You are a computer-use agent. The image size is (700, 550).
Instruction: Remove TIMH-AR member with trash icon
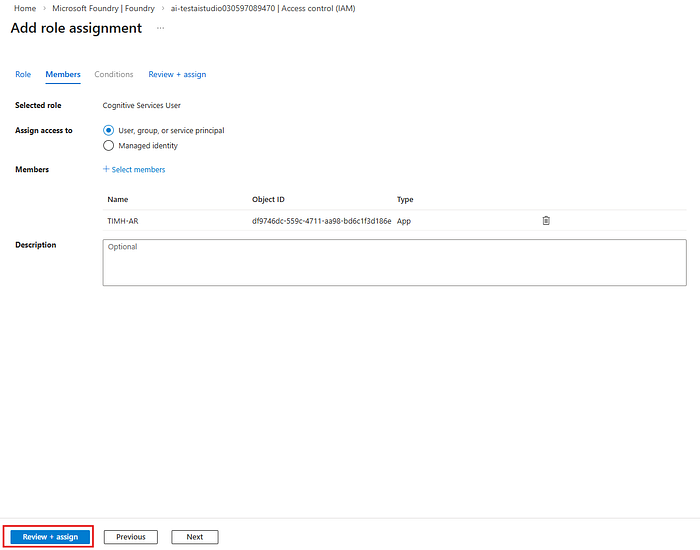[546, 220]
